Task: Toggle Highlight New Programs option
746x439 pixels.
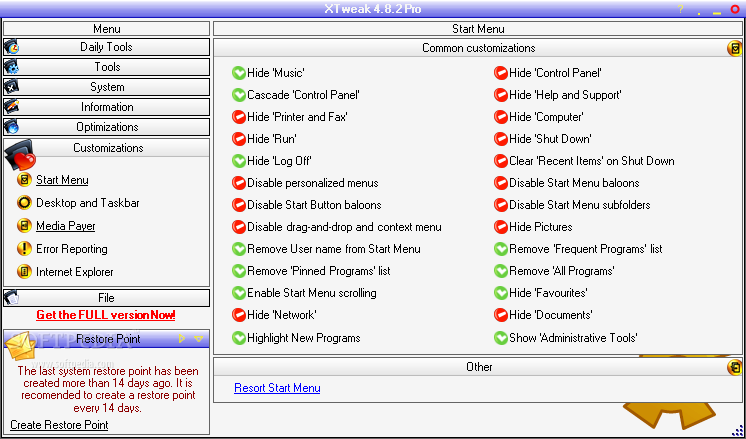Action: pos(238,338)
